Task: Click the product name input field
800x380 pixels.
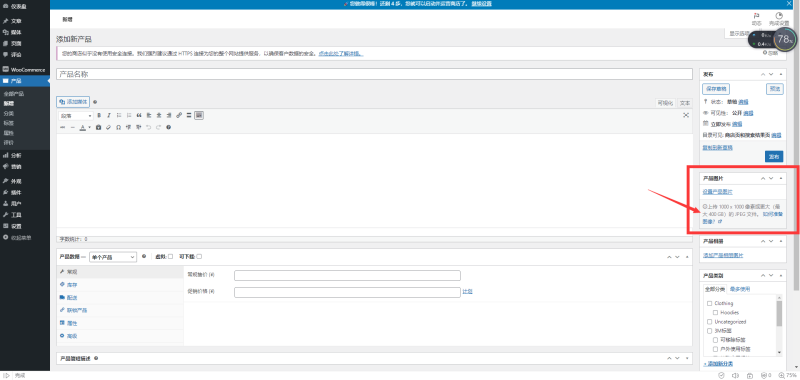Action: pos(374,74)
